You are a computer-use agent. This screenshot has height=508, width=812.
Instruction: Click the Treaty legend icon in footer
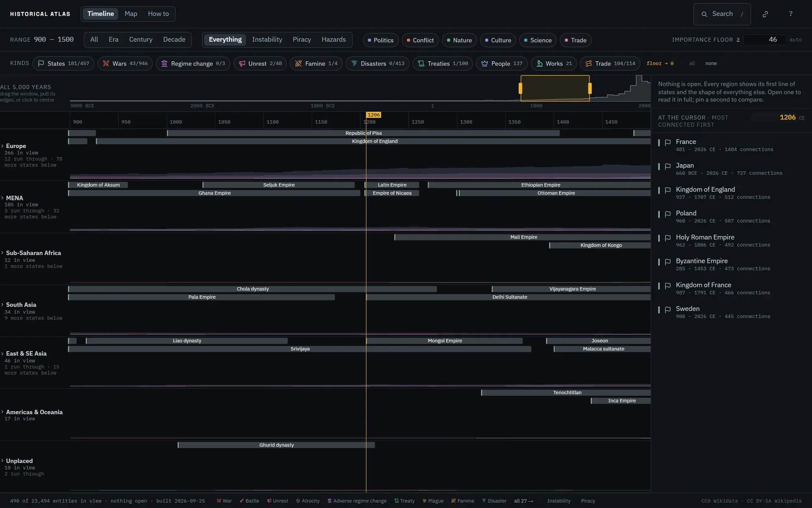point(396,501)
